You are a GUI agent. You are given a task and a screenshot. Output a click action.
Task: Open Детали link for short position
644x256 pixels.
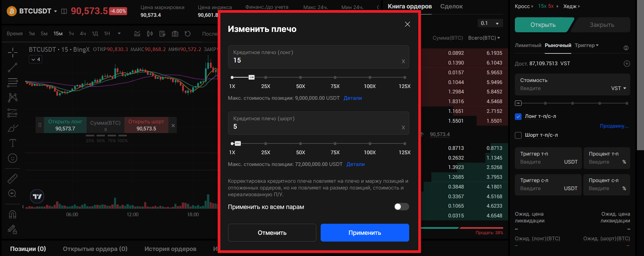pos(355,164)
